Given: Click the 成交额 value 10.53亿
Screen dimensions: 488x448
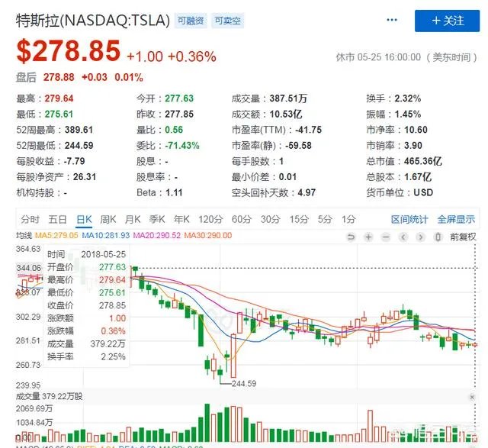Looking at the screenshot, I should tap(286, 114).
